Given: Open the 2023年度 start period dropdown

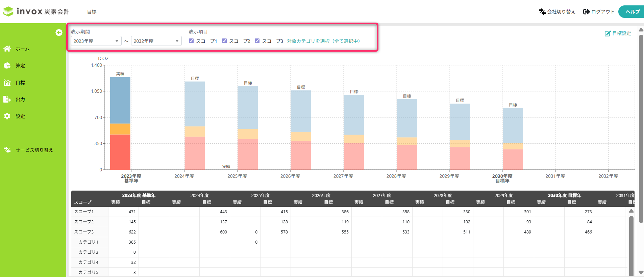Looking at the screenshot, I should click(96, 41).
